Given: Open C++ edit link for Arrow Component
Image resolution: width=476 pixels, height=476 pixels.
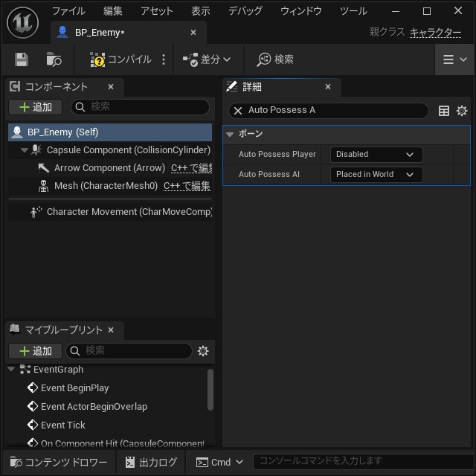Looking at the screenshot, I should click(191, 168).
